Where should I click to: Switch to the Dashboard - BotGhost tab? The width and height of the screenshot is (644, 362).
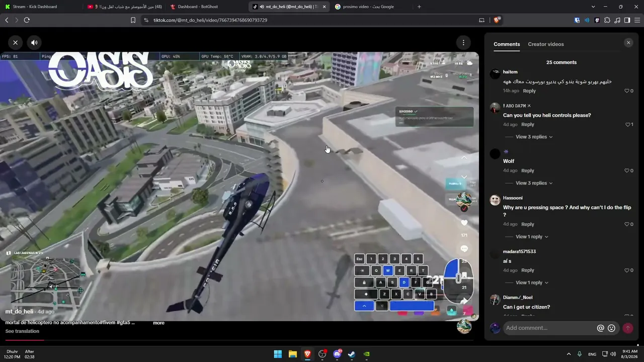pos(206,7)
